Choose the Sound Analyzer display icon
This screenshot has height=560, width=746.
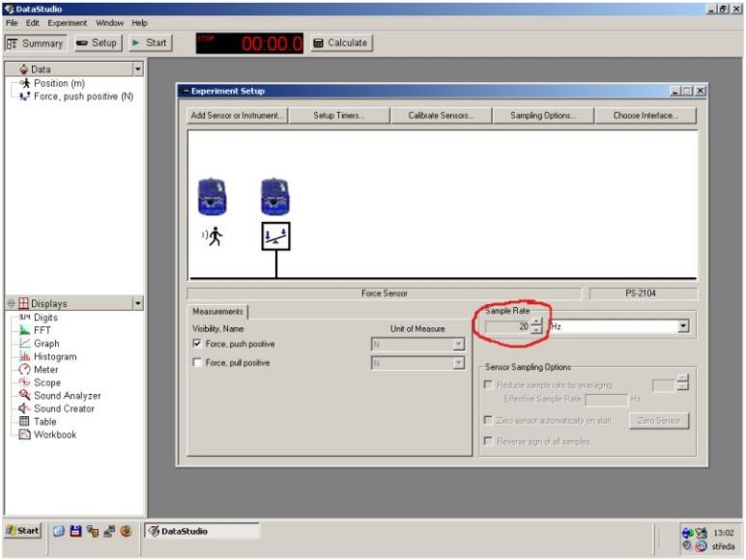[24, 395]
